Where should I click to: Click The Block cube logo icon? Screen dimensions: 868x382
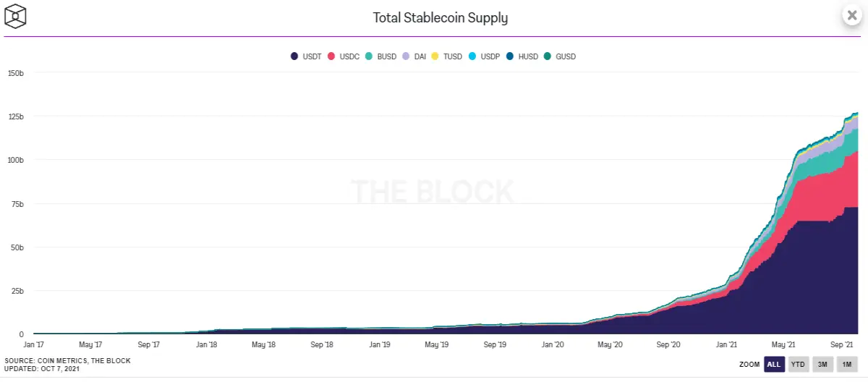click(16, 16)
